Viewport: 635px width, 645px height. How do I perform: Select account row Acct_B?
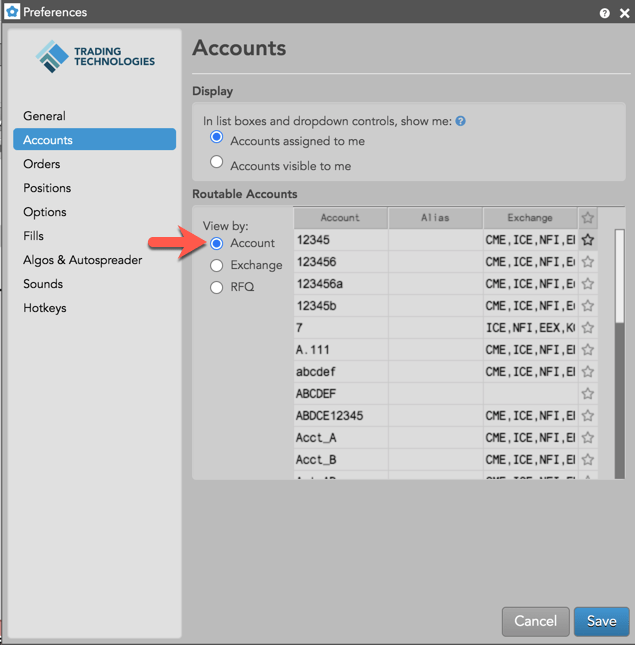pos(445,460)
